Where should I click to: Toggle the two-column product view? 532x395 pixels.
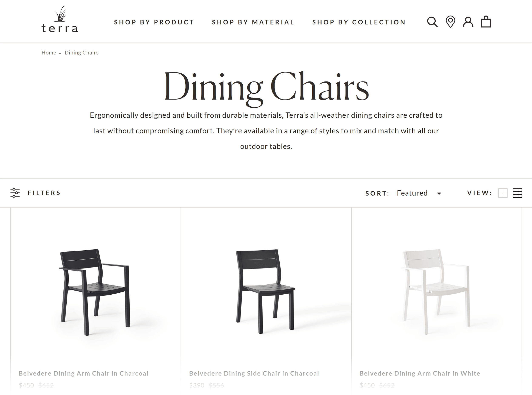coord(503,193)
